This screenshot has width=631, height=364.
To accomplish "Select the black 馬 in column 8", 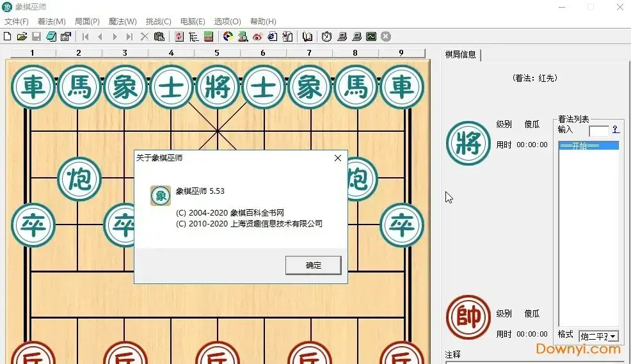I will (356, 87).
